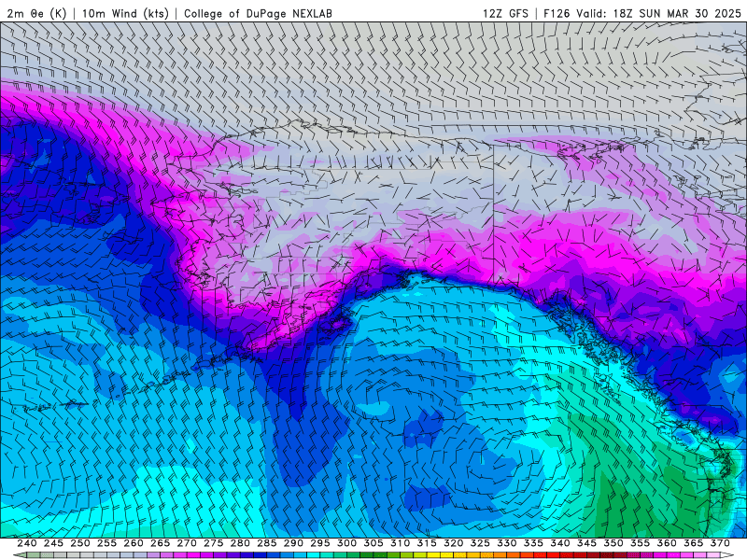Click the 240 label on the color scale
Image resolution: width=747 pixels, height=560 pixels.
point(27,543)
